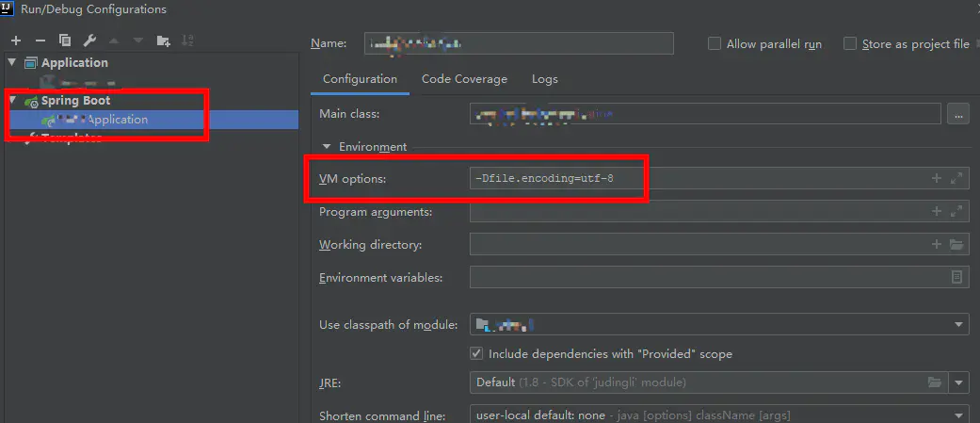Open Use classpath of module dropdown
The image size is (980, 423).
958,325
